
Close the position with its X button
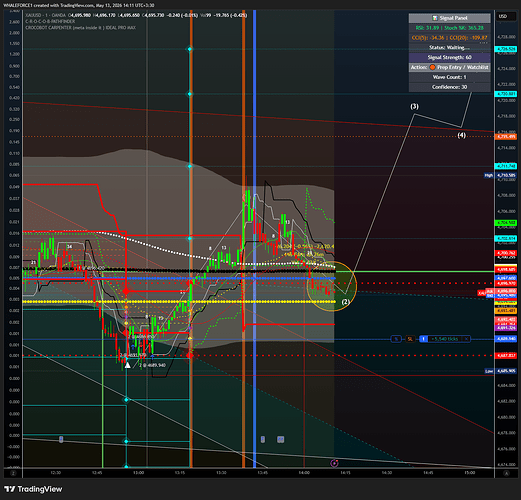click(467, 339)
